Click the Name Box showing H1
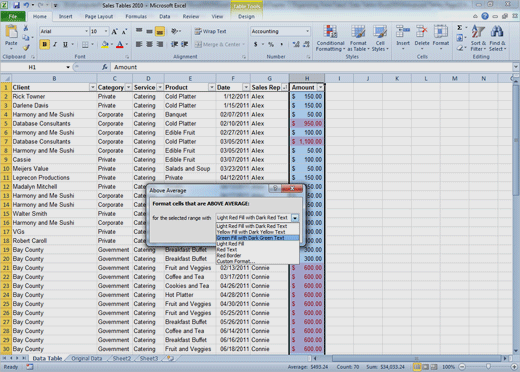Screen dimensions: 520x372 [32, 67]
